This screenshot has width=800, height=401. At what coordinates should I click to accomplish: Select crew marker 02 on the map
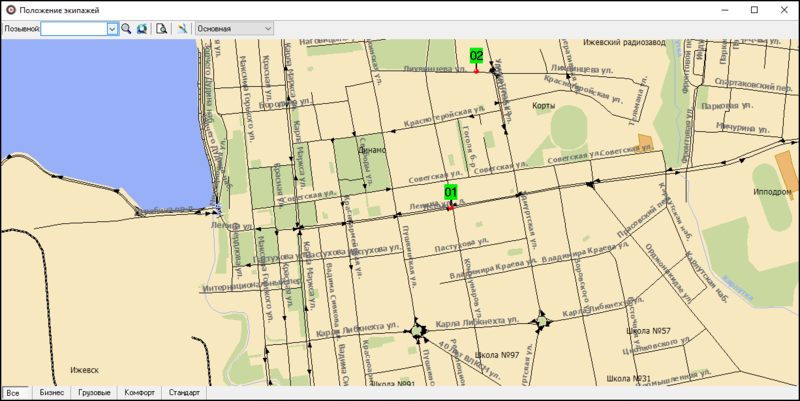pos(477,56)
